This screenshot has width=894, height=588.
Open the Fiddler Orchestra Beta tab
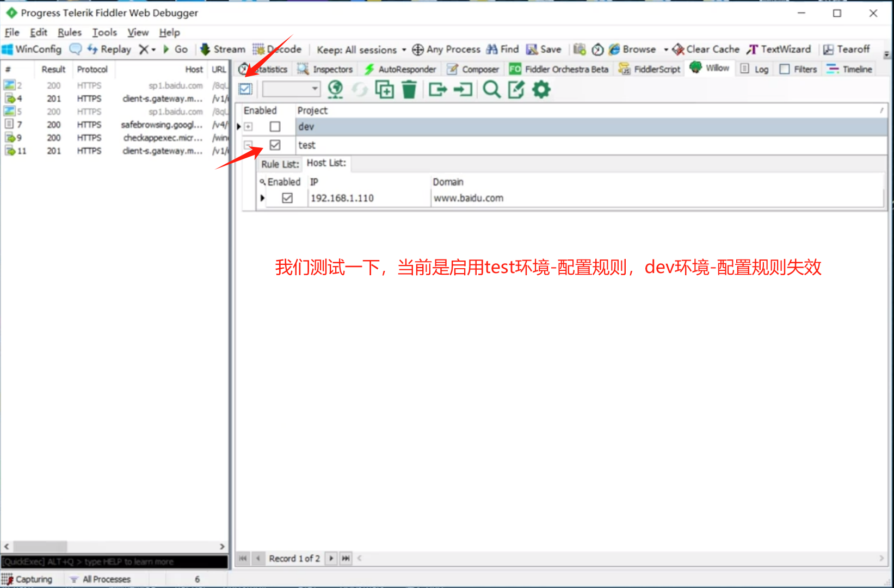pyautogui.click(x=559, y=70)
